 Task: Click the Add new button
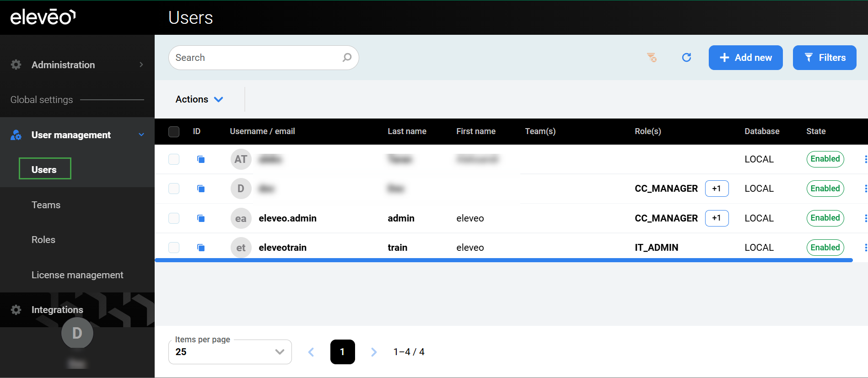click(x=745, y=58)
